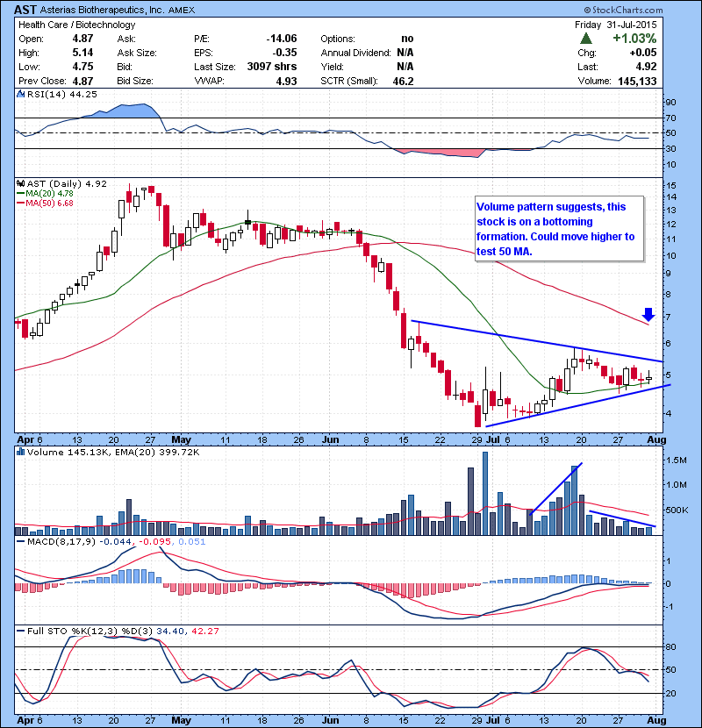702x728 pixels.
Task: Click the Volume pattern suggests annotation text
Action: point(555,229)
